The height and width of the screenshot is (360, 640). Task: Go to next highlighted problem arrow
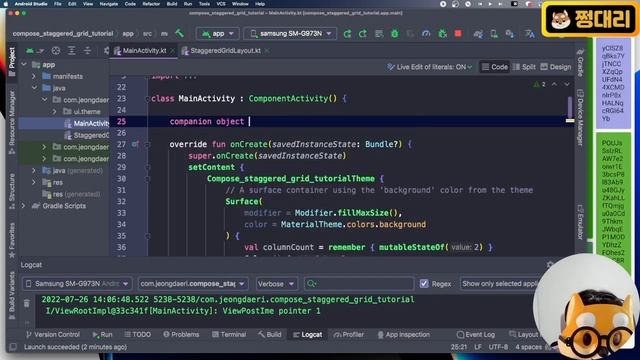(567, 84)
